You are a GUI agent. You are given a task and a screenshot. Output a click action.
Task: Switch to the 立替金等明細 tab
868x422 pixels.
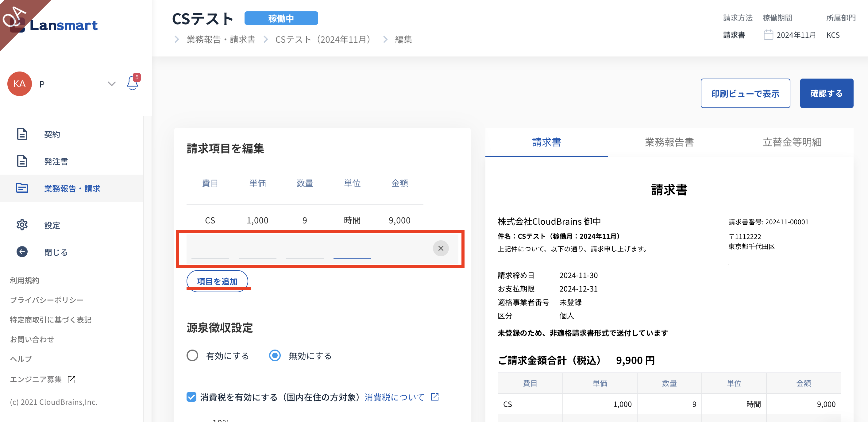click(792, 142)
